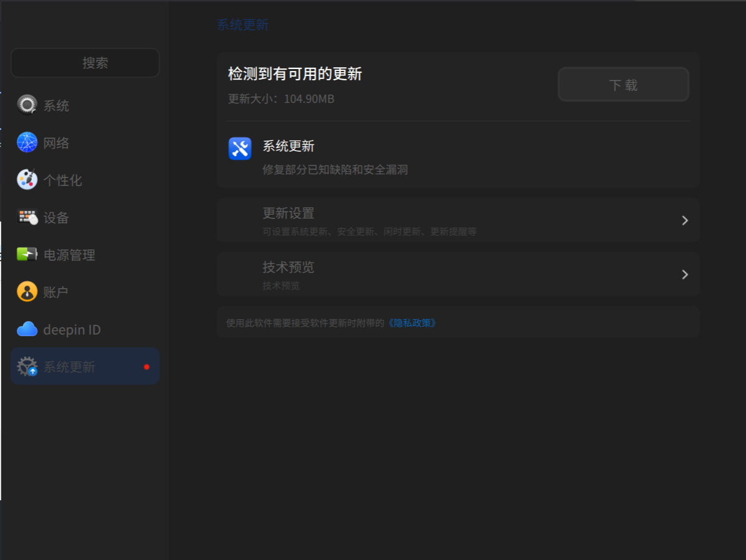Screen dimensions: 746x560
Task: Click the 使用此软件需要接受软件更新时附带的 notice text
Action: (305, 323)
